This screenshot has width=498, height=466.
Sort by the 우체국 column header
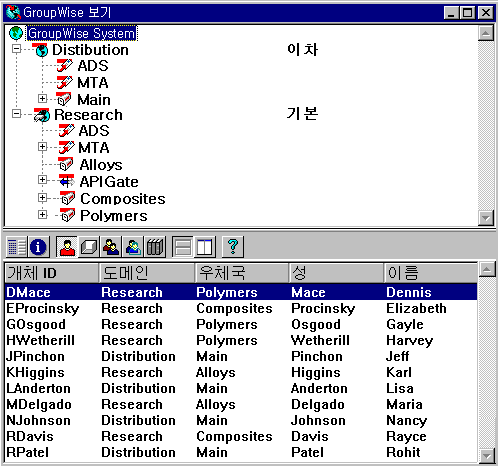(x=242, y=273)
